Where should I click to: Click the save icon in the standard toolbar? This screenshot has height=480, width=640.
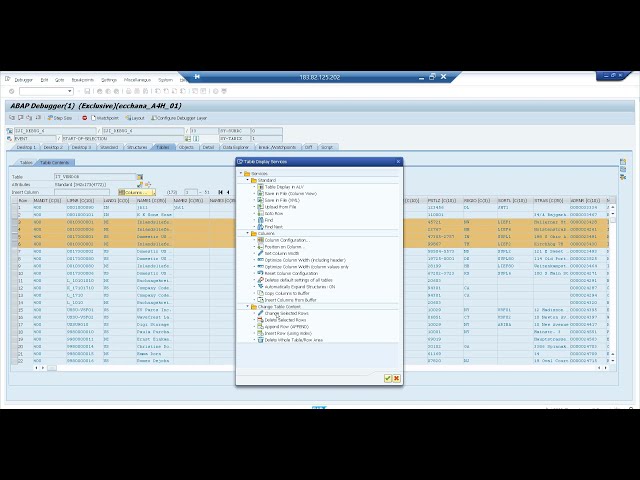[x=87, y=91]
